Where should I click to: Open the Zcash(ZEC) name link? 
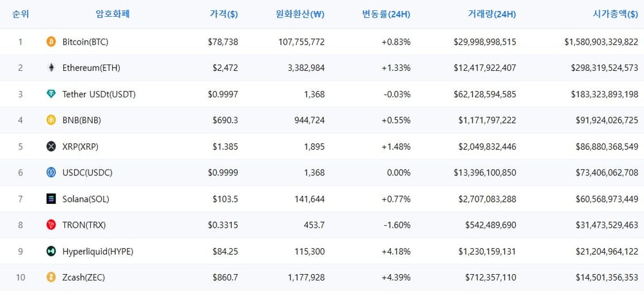point(84,277)
